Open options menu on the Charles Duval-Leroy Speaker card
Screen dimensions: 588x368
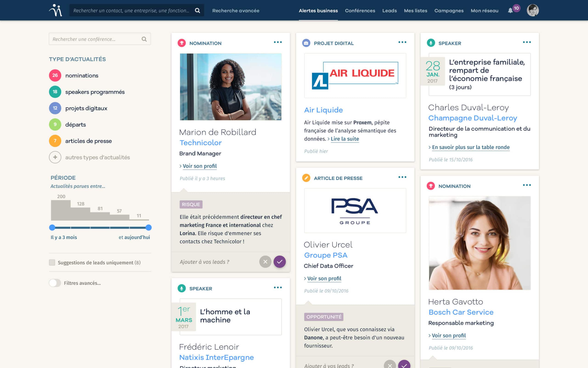point(527,42)
